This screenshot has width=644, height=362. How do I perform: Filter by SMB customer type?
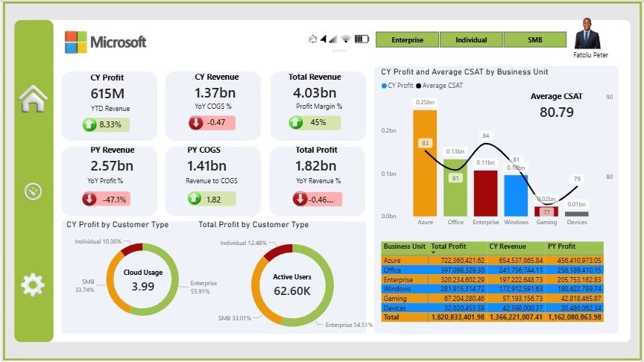[x=534, y=39]
